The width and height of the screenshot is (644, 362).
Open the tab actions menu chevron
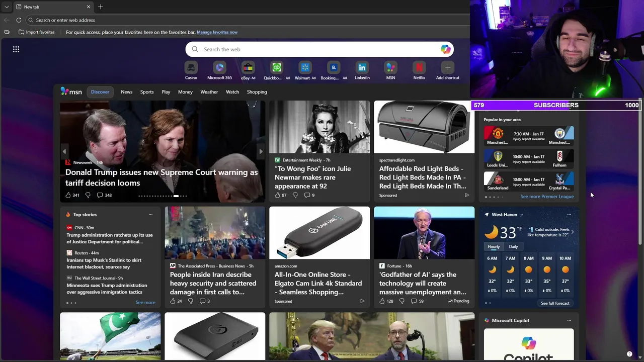6,7
